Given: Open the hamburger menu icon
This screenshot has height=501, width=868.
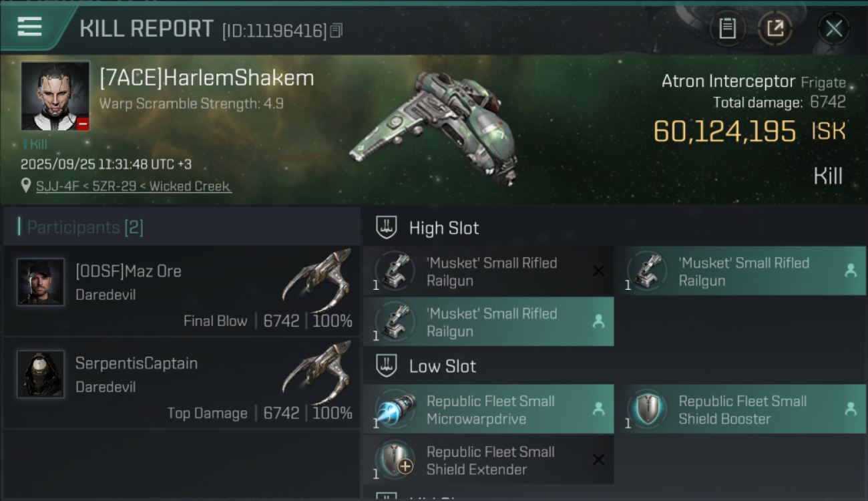Looking at the screenshot, I should (x=29, y=27).
